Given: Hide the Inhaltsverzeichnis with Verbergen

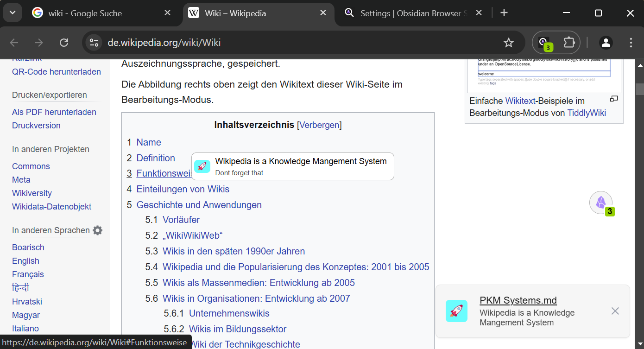Looking at the screenshot, I should (x=319, y=125).
